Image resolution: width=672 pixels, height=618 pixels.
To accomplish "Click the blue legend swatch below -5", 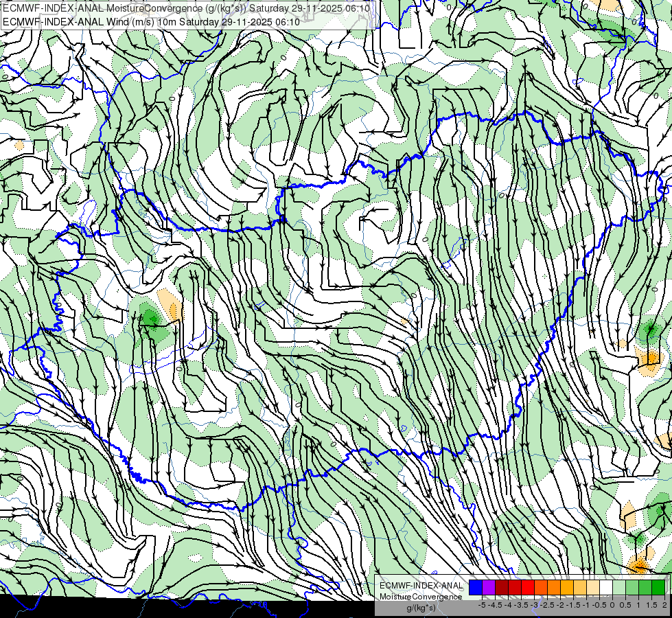I will coord(476,587).
